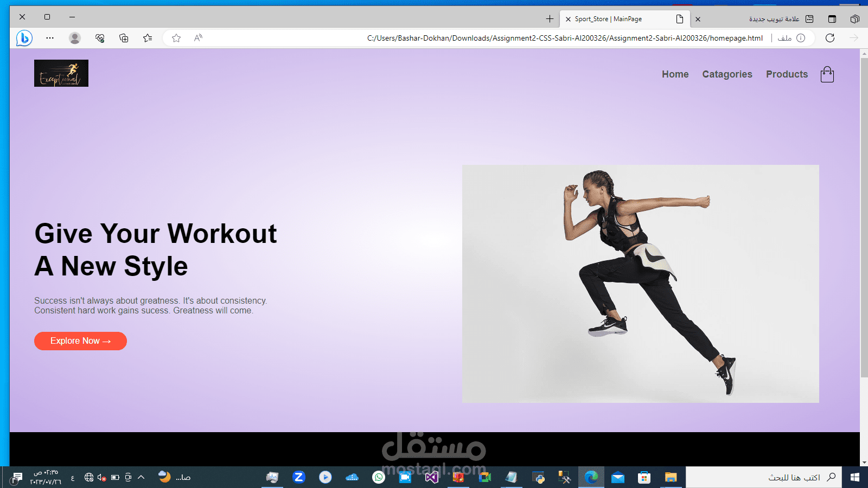Viewport: 868px width, 488px height.
Task: Open the weather widget on the taskbar
Action: (174, 477)
